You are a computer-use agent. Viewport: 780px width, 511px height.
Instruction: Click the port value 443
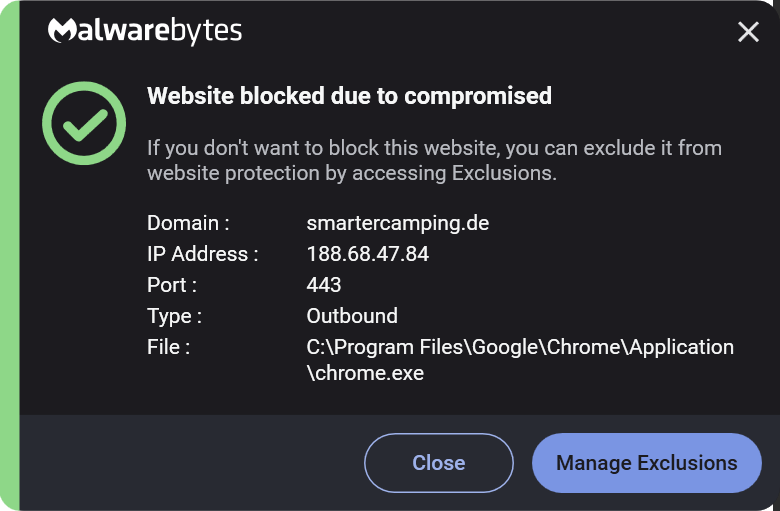324,285
